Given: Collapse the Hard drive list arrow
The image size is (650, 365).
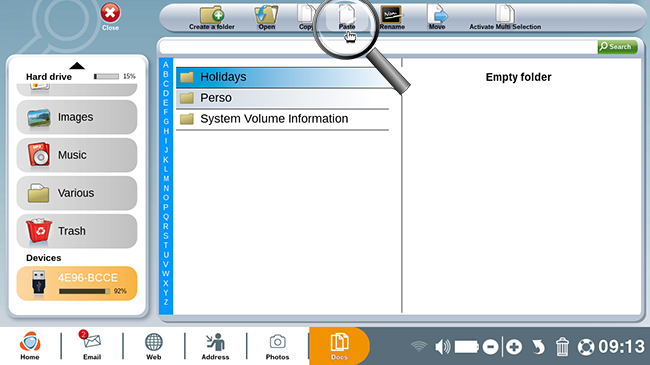Looking at the screenshot, I should click(77, 66).
